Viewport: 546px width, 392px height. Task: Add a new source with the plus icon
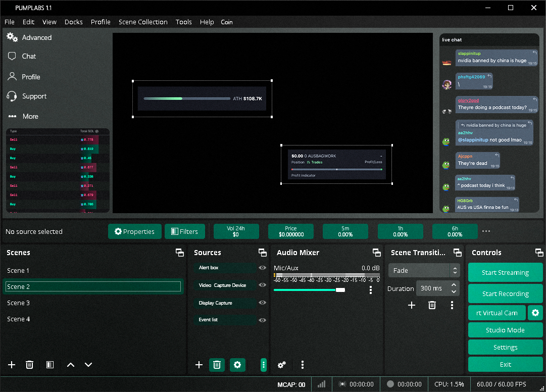coord(198,365)
